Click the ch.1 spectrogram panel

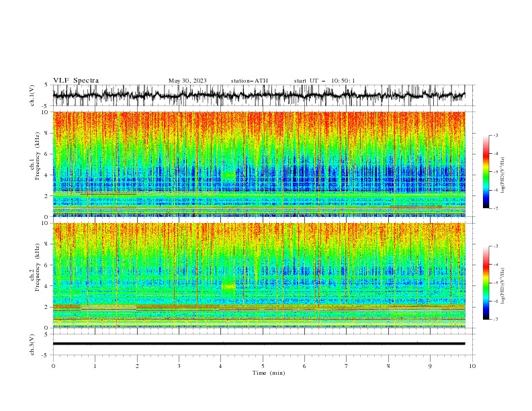coord(259,164)
